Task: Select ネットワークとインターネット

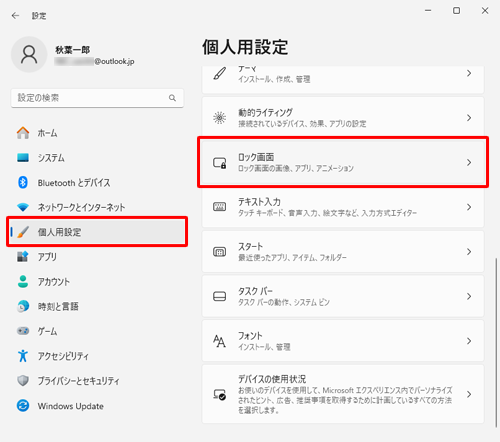Action: click(97, 207)
